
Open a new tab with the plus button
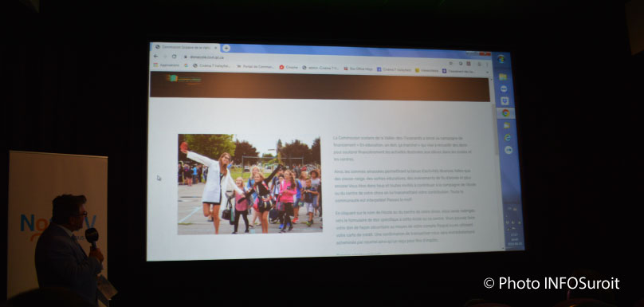pyautogui.click(x=226, y=48)
